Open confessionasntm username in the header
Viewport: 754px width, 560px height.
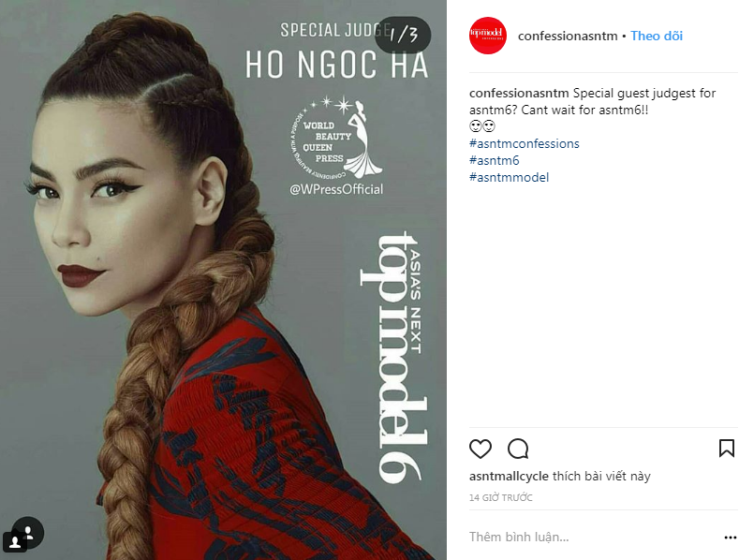coord(568,36)
